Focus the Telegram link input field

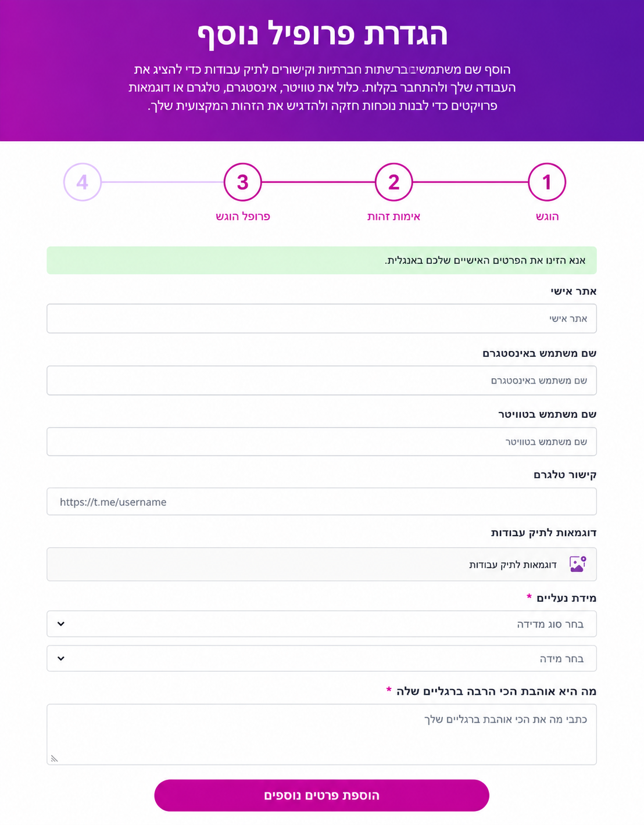tap(321, 501)
